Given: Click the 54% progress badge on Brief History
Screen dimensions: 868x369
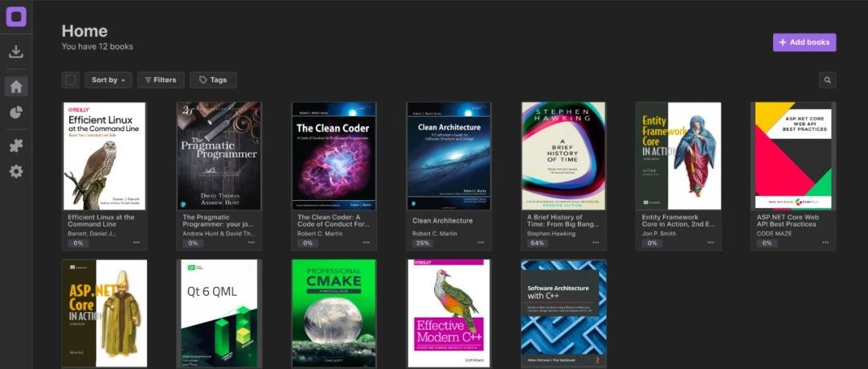Looking at the screenshot, I should point(537,243).
